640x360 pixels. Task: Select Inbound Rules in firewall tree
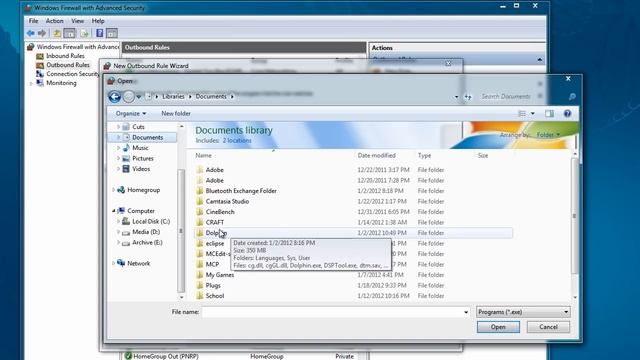point(60,56)
